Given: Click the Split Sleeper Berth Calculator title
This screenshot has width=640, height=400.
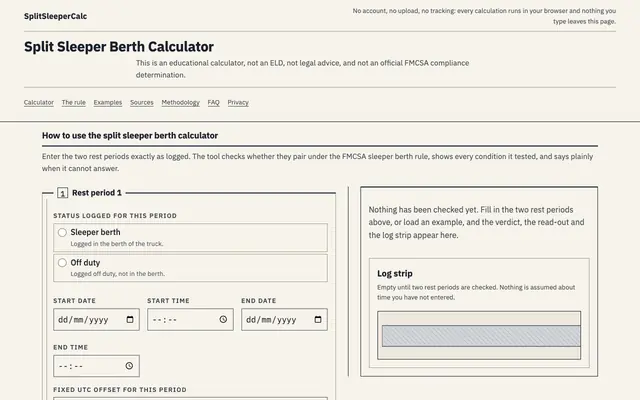Looking at the screenshot, I should click(119, 47).
